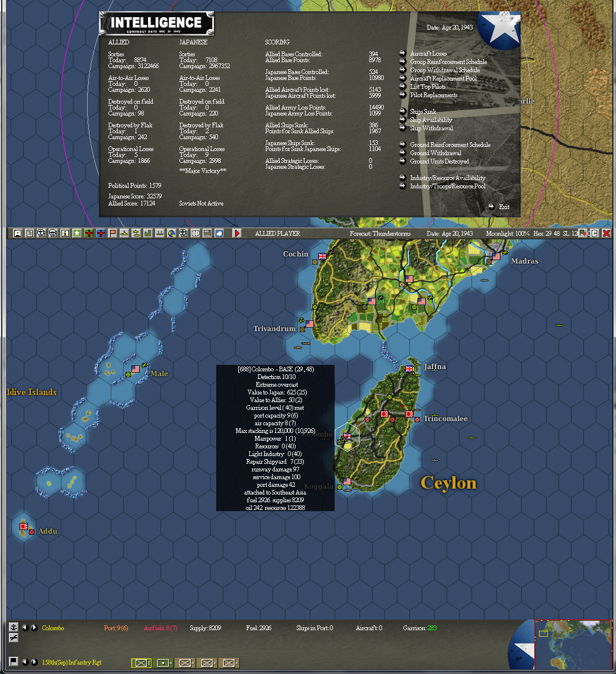Open Ship Withdrawal
The height and width of the screenshot is (674, 616).
tap(431, 128)
